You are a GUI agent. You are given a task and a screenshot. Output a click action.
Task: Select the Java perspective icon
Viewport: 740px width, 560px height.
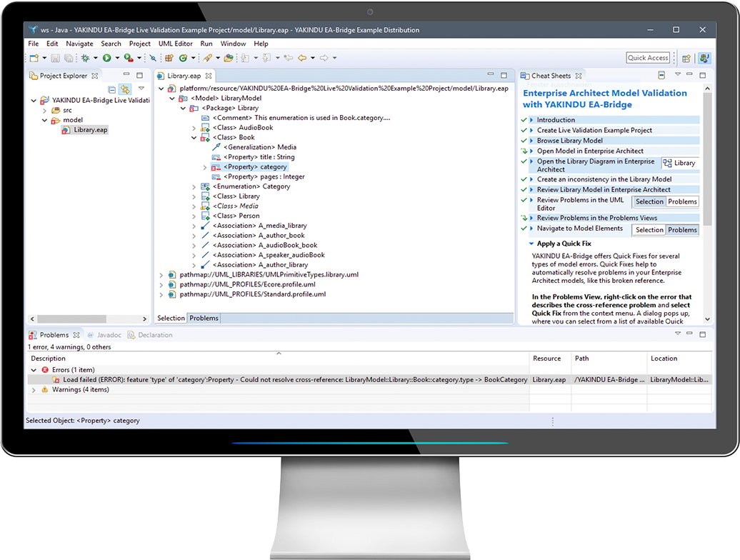(x=704, y=58)
